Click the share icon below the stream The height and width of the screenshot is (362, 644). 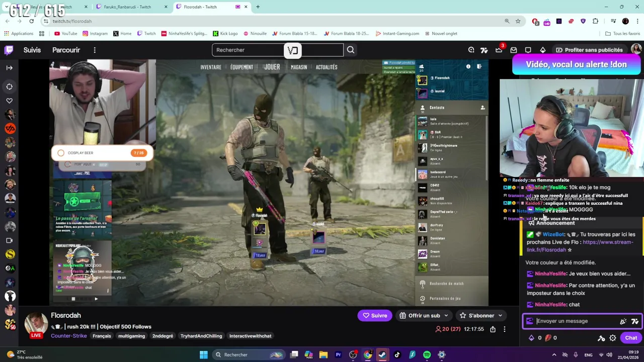click(x=493, y=329)
